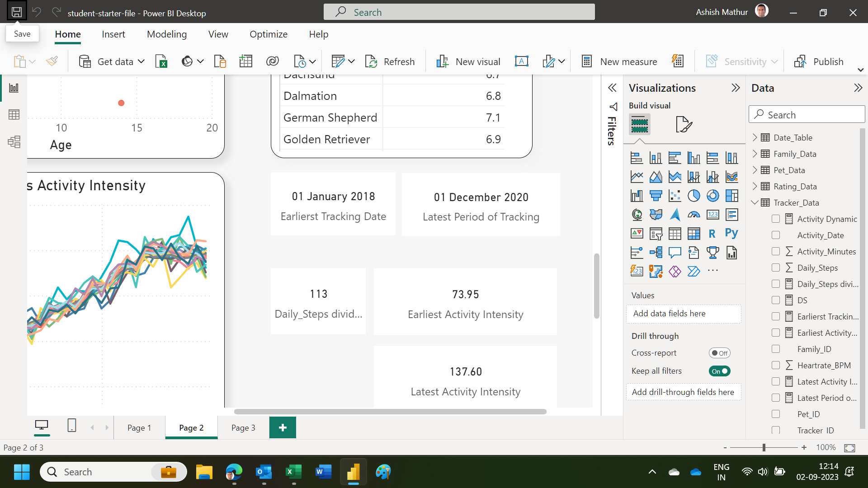This screenshot has width=868, height=488.
Task: Expand the Date_Table table
Action: coord(755,137)
